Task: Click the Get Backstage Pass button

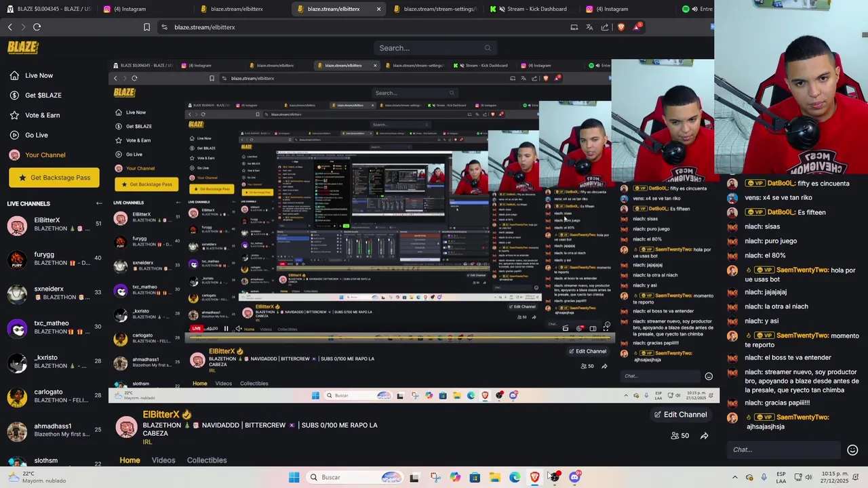Action: [x=54, y=178]
